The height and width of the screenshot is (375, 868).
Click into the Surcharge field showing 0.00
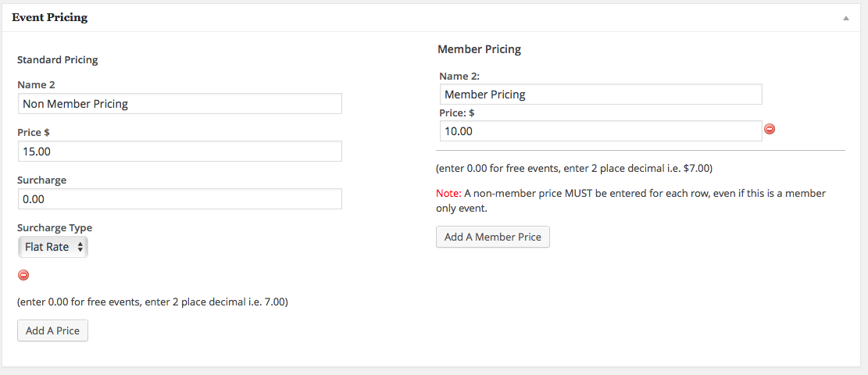[180, 199]
